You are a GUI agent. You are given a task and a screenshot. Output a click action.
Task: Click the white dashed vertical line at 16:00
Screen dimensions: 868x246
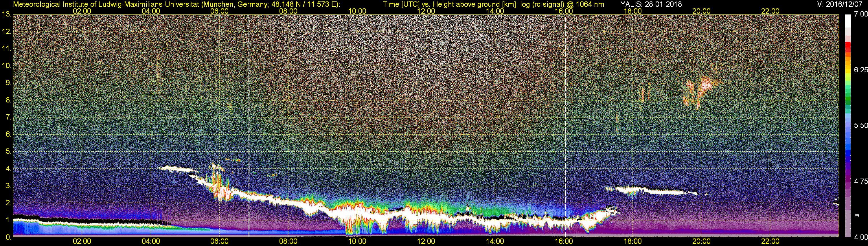click(x=565, y=126)
